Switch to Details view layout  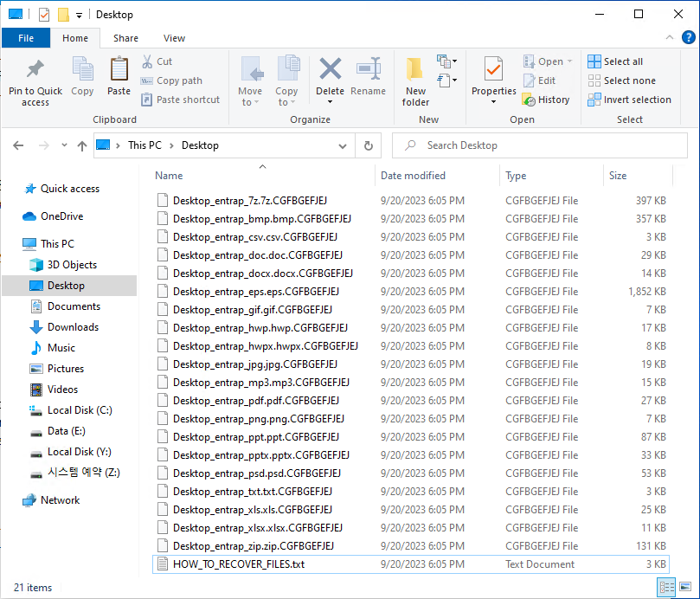click(x=667, y=587)
